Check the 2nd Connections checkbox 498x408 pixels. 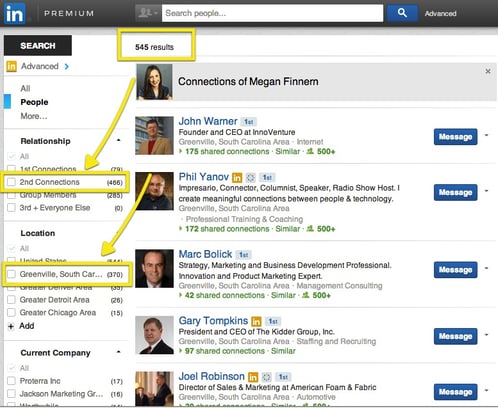(x=11, y=182)
